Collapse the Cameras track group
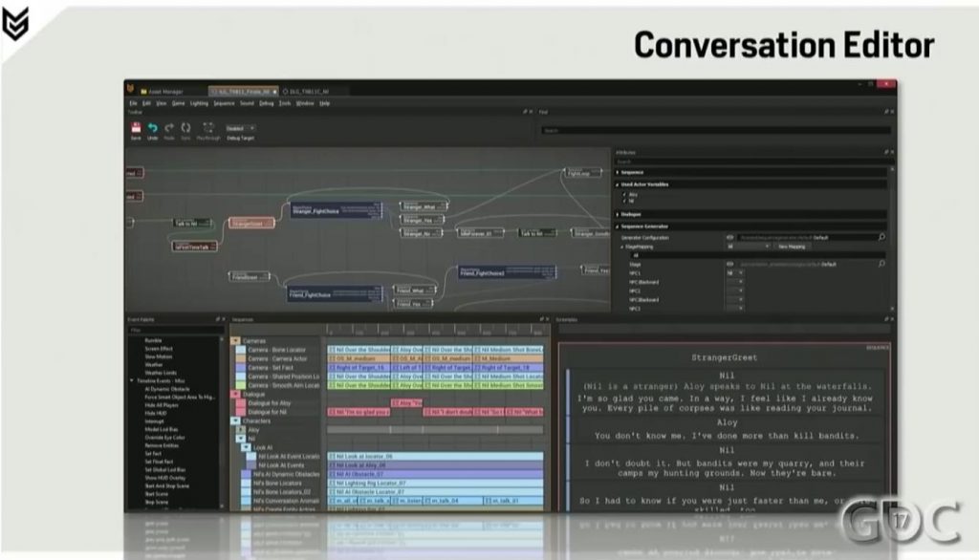Image resolution: width=979 pixels, height=560 pixels. tap(235, 341)
